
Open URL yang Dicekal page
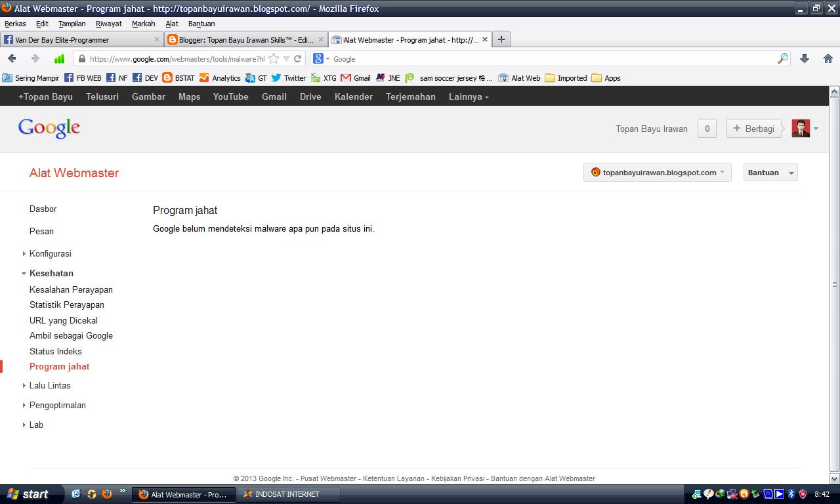[64, 320]
